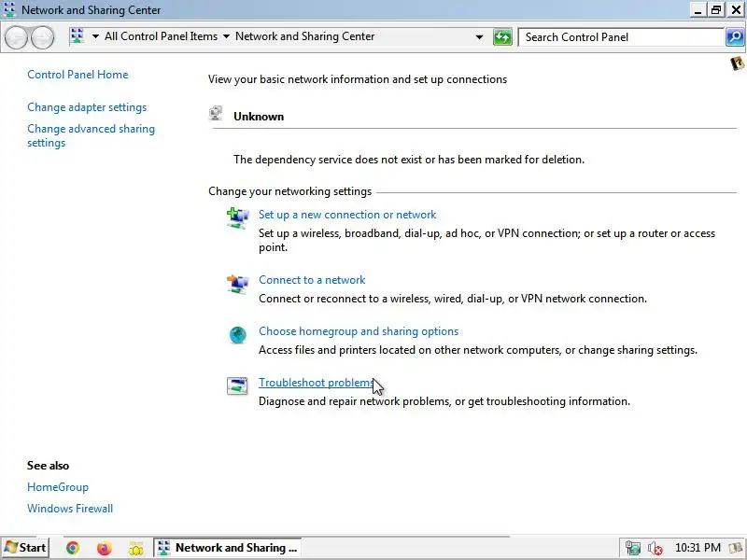Viewport: 747px width, 560px height.
Task: Click the green refresh button in address bar
Action: (502, 37)
